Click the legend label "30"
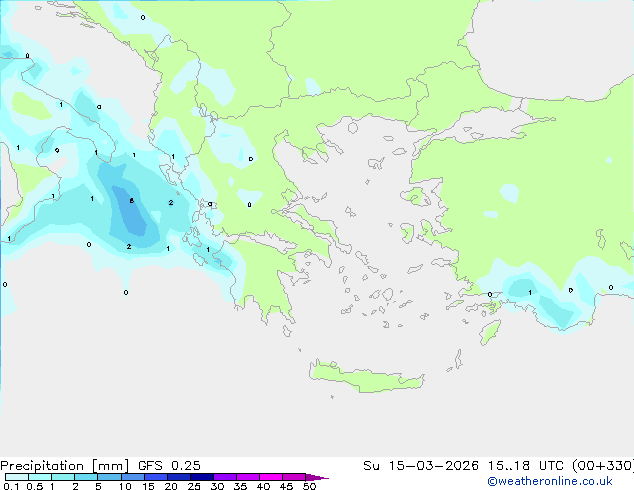Screen dimensions: 634x490 217,486
